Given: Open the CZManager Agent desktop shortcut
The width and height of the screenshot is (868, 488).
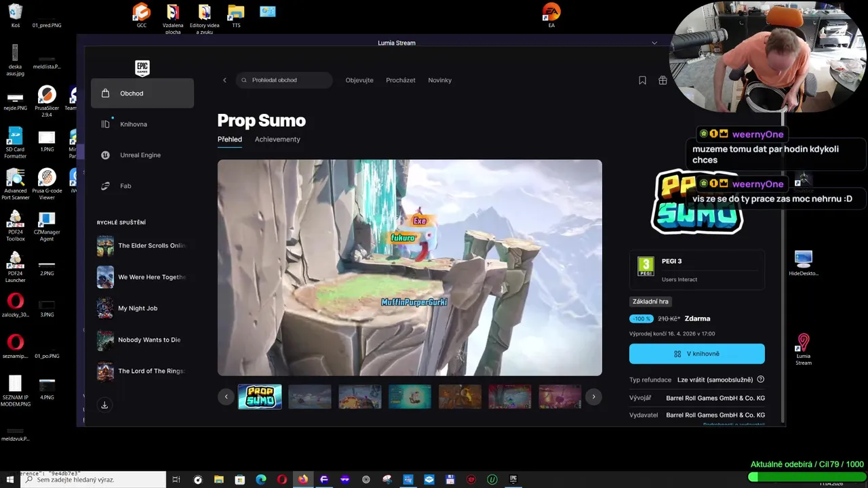Looking at the screenshot, I should tap(47, 226).
